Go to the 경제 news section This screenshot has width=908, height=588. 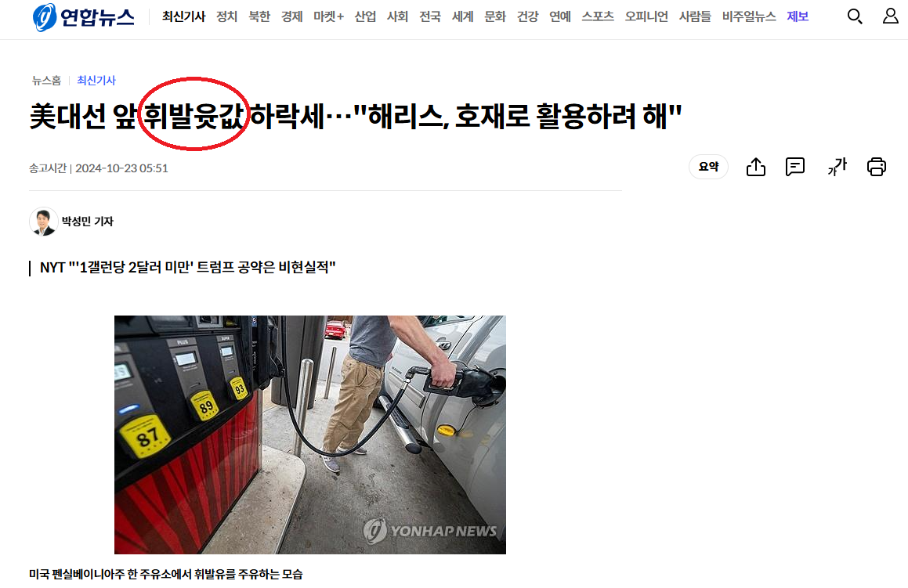pyautogui.click(x=292, y=16)
